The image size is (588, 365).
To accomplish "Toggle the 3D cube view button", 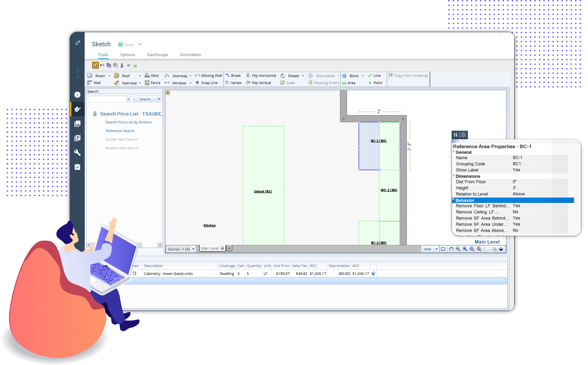I will [501, 249].
